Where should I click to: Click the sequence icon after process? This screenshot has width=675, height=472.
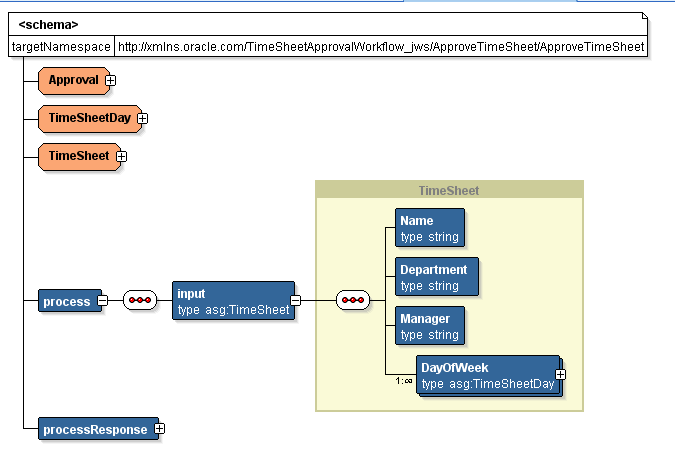tap(140, 300)
